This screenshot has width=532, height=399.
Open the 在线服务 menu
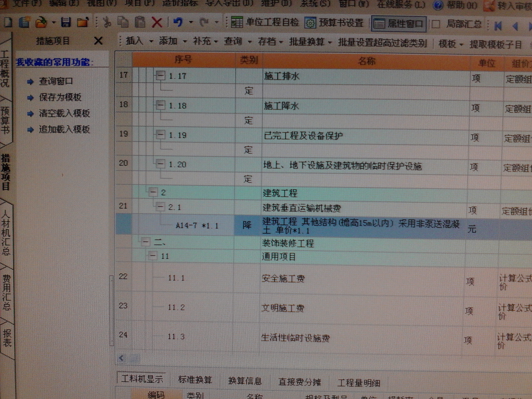click(401, 4)
